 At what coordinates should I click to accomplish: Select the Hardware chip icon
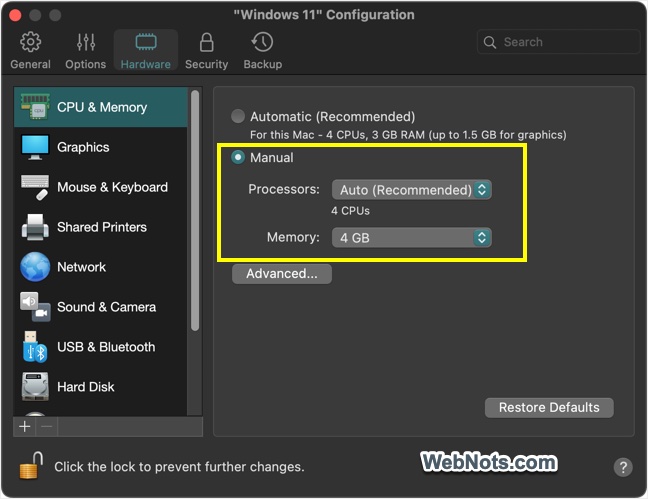pyautogui.click(x=146, y=42)
